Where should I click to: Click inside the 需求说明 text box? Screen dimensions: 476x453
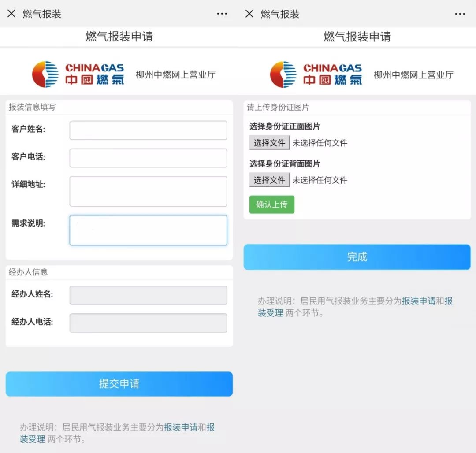tap(148, 230)
